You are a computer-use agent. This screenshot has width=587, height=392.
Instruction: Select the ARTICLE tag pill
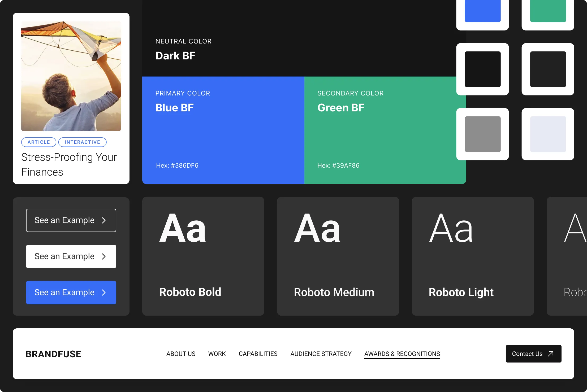tap(39, 142)
